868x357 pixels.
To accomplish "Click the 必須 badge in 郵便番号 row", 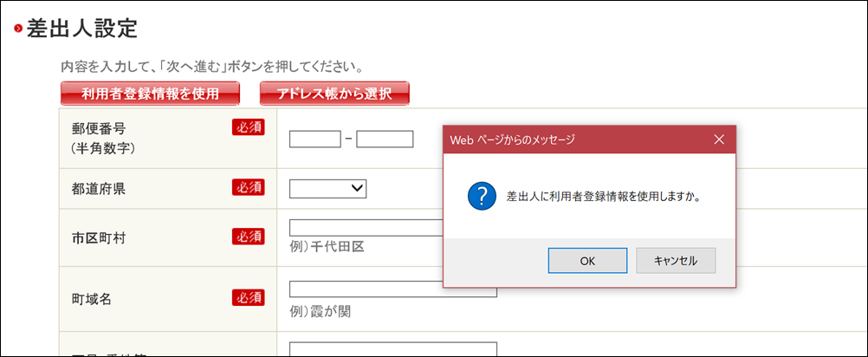I will [x=249, y=127].
